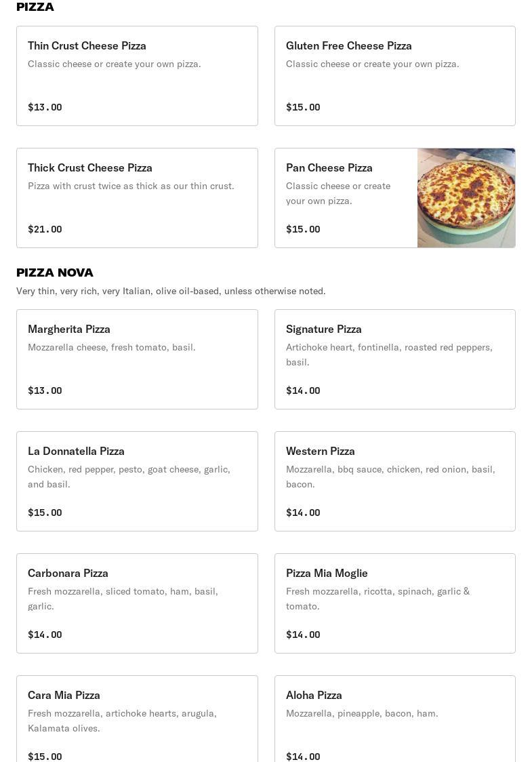Click the PIZZA section heading
The height and width of the screenshot is (762, 532).
pyautogui.click(x=35, y=7)
